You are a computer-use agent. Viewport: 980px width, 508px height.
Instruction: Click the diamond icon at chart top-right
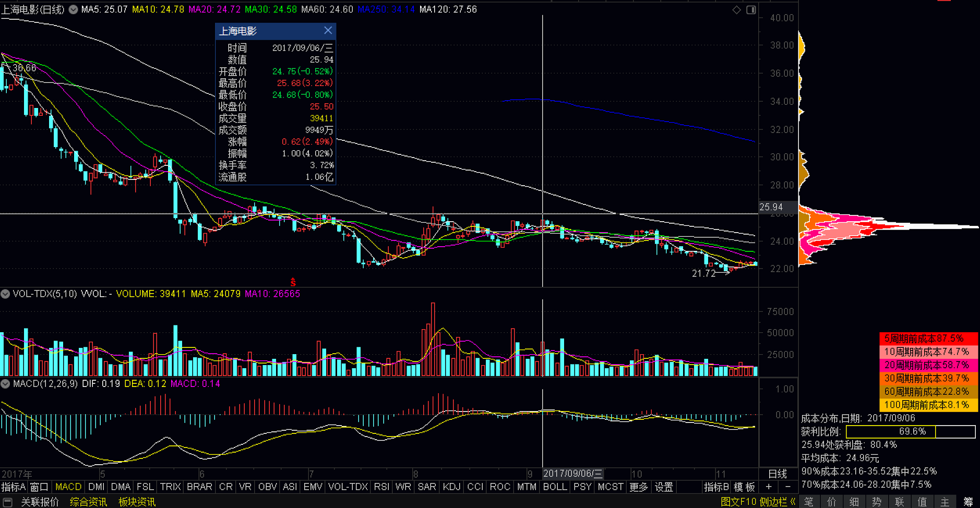pos(736,9)
